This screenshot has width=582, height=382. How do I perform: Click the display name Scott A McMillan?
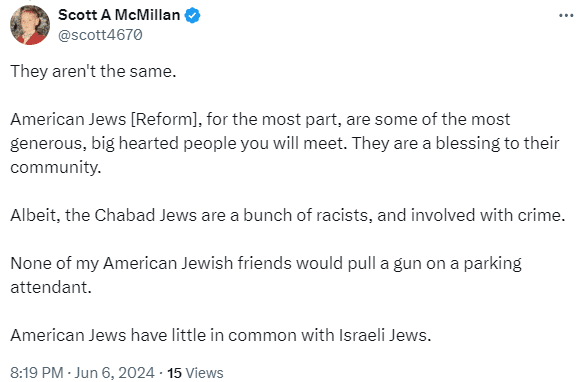click(119, 15)
